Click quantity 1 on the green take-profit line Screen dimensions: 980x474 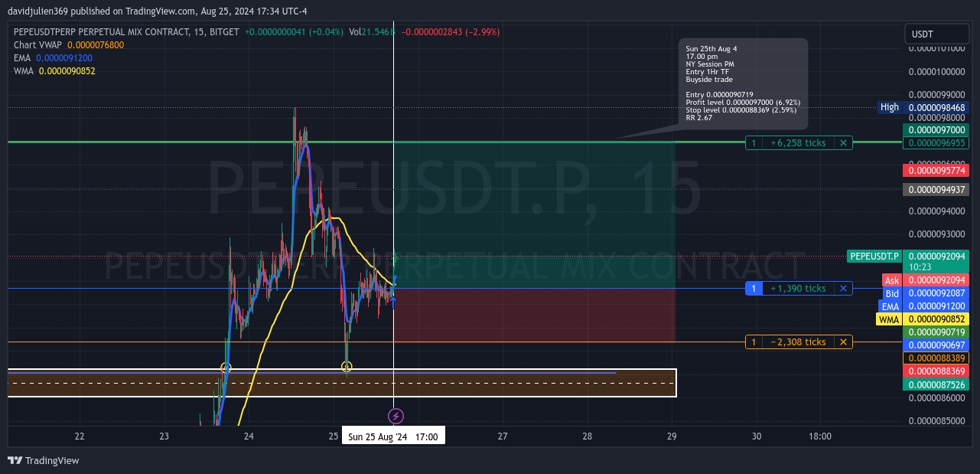click(754, 142)
